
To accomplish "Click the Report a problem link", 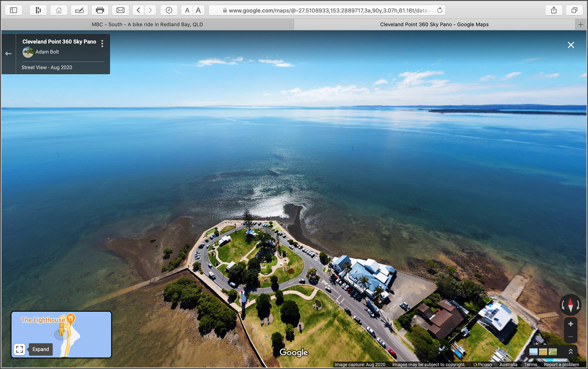I will coord(561,365).
